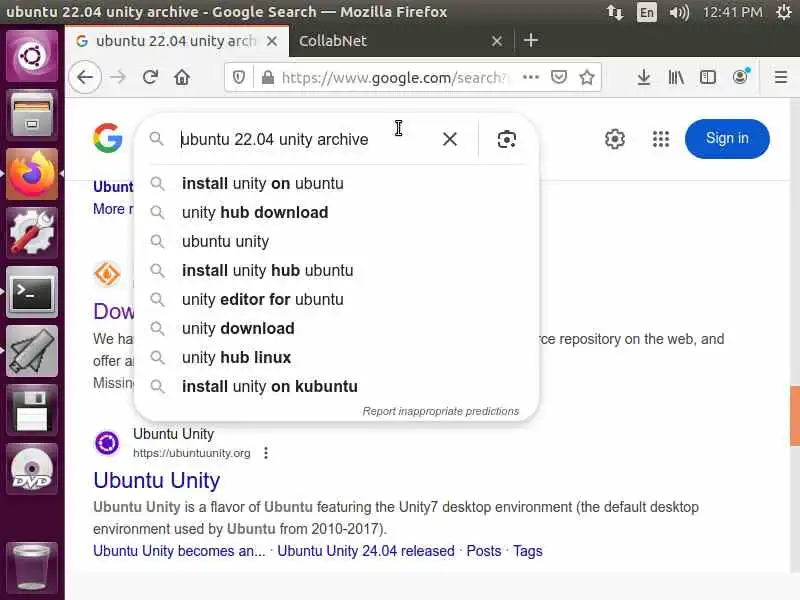Open System Settings wrench gear icon
The image size is (800, 600).
(32, 233)
